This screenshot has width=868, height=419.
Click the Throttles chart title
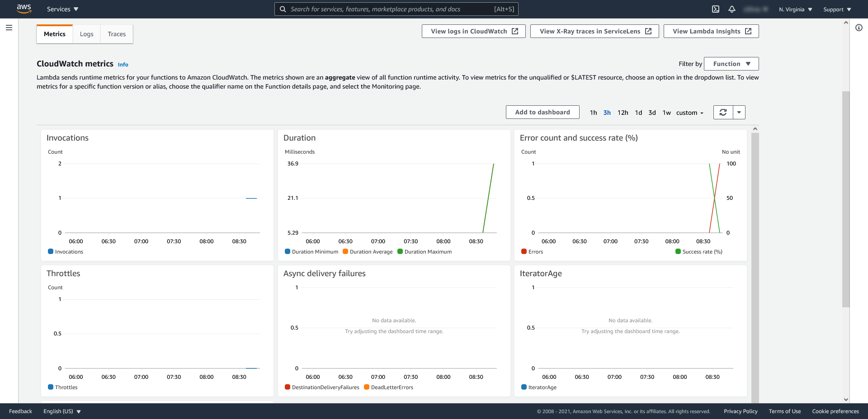pos(63,273)
